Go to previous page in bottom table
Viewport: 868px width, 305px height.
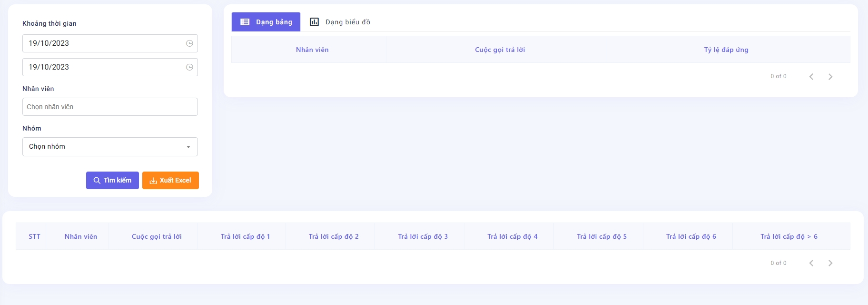pos(811,263)
